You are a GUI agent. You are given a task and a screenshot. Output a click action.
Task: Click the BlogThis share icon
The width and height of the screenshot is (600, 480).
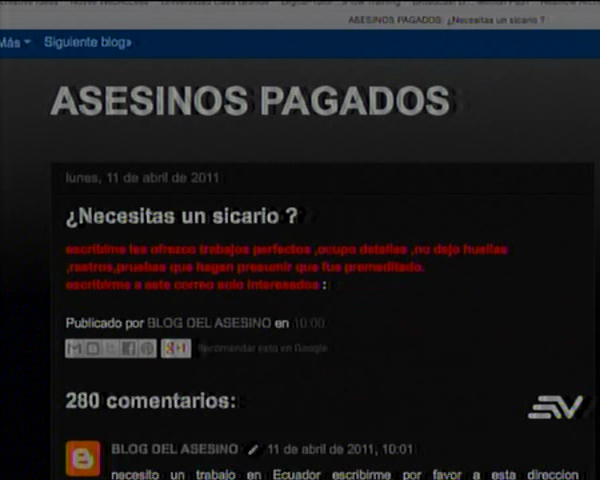[92, 348]
